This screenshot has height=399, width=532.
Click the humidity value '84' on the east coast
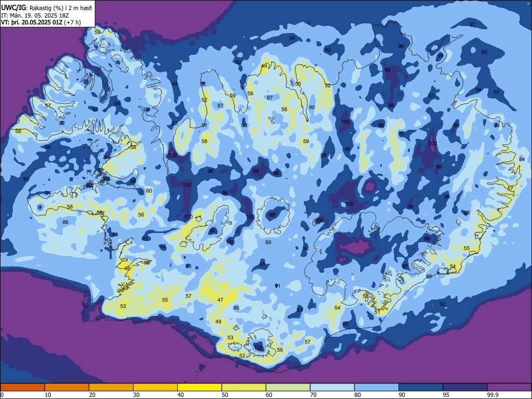point(522,160)
